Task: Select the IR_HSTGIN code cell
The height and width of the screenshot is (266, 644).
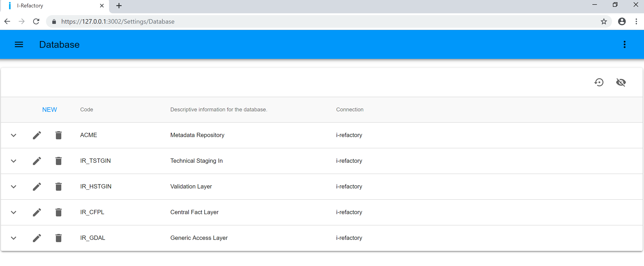Action: coord(96,186)
